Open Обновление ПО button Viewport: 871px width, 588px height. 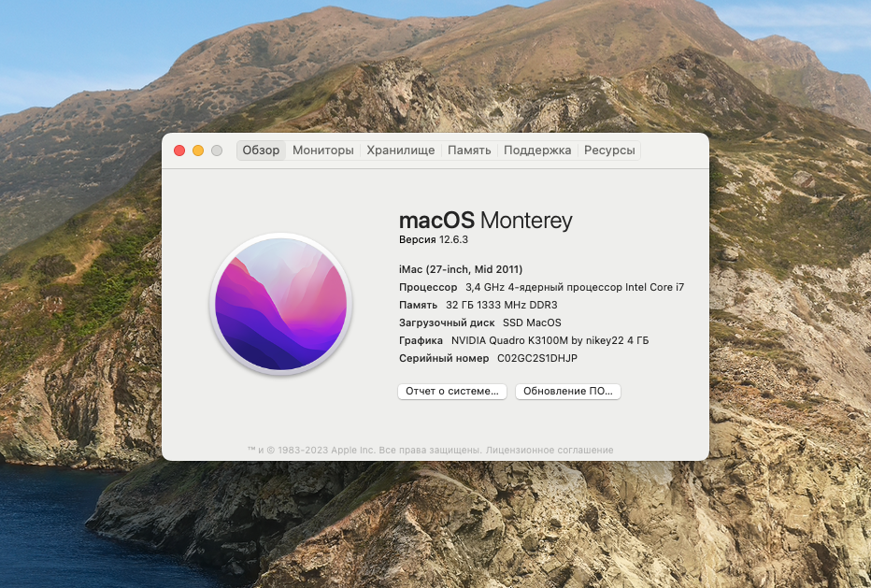click(x=567, y=392)
